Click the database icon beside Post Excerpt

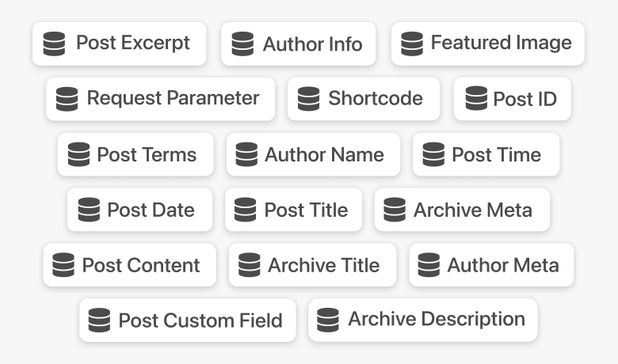pyautogui.click(x=54, y=44)
